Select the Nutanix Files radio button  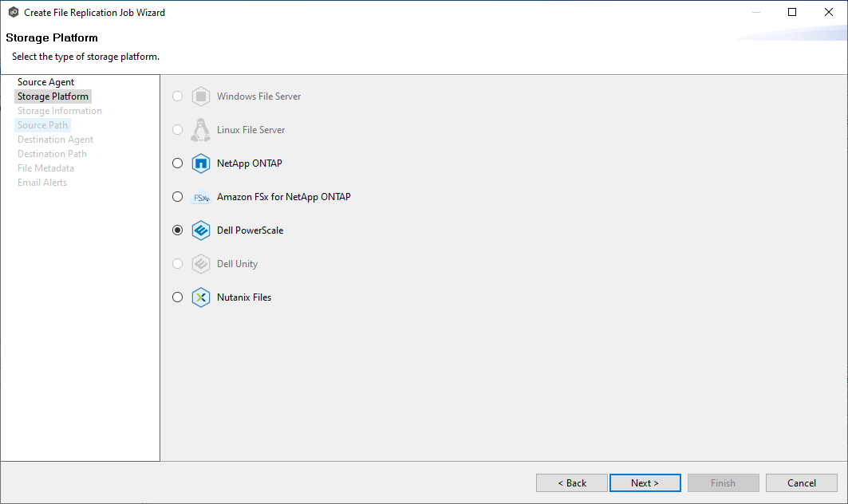pyautogui.click(x=177, y=297)
